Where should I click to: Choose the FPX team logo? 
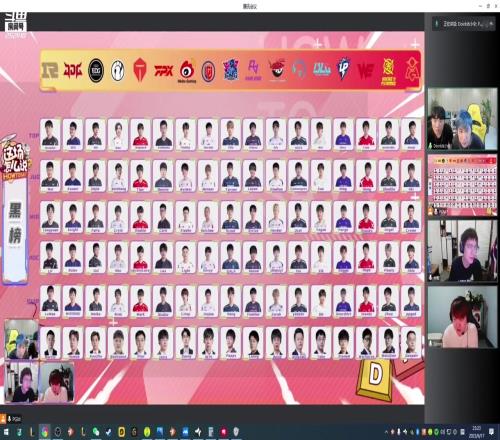(x=164, y=71)
